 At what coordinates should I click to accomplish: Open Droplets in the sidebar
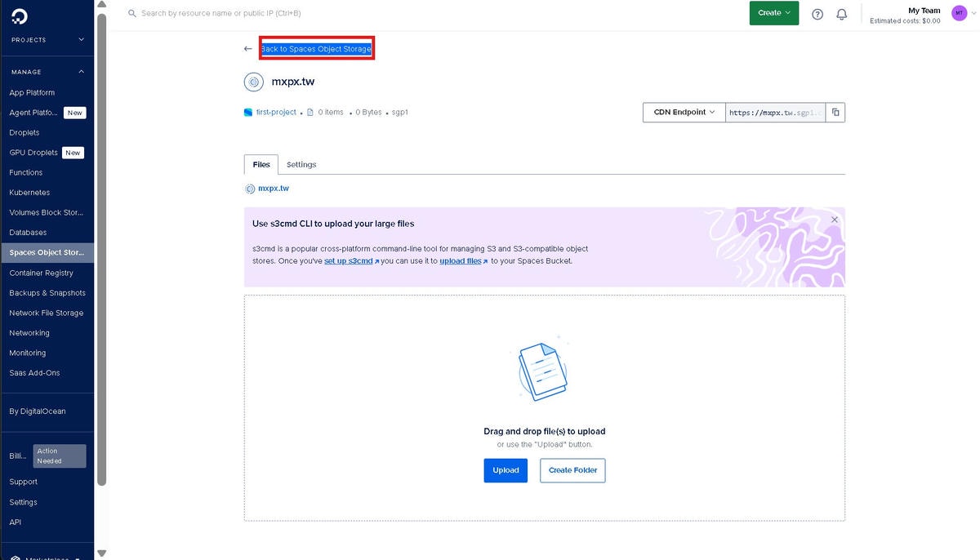[24, 132]
